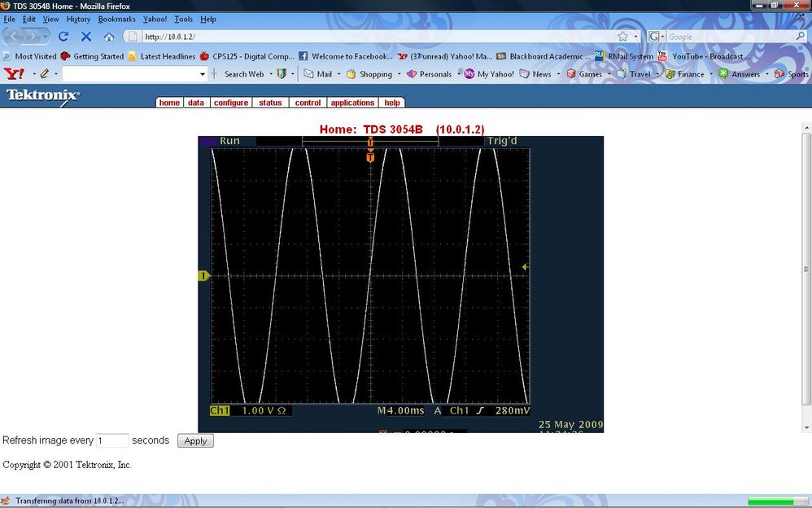The image size is (812, 508).
Task: Open Yahoo Mail toolbar button
Action: pos(317,74)
